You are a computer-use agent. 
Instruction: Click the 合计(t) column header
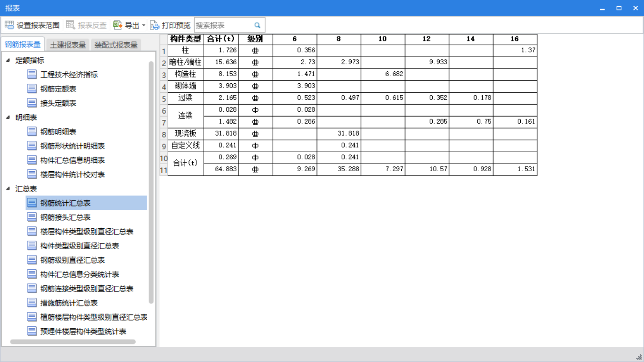221,39
